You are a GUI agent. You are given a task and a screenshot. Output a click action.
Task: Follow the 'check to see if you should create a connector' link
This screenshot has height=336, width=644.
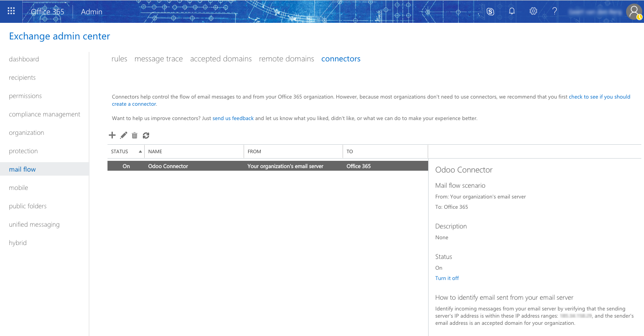pyautogui.click(x=599, y=97)
